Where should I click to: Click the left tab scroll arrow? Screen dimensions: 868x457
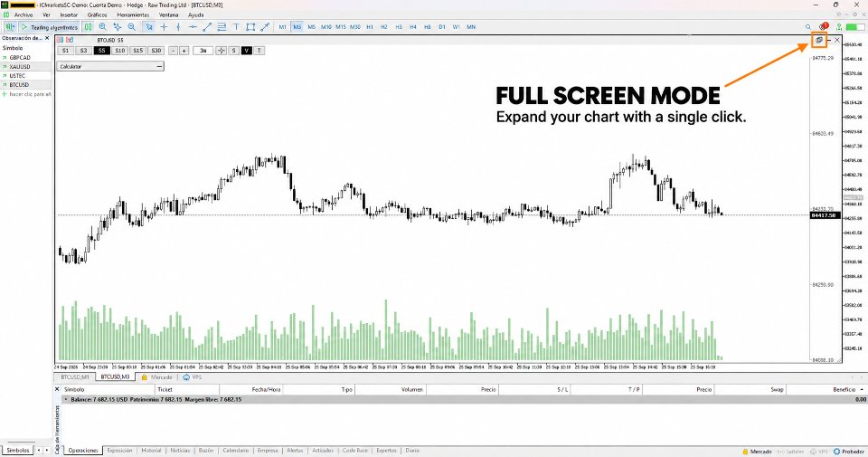(39, 451)
